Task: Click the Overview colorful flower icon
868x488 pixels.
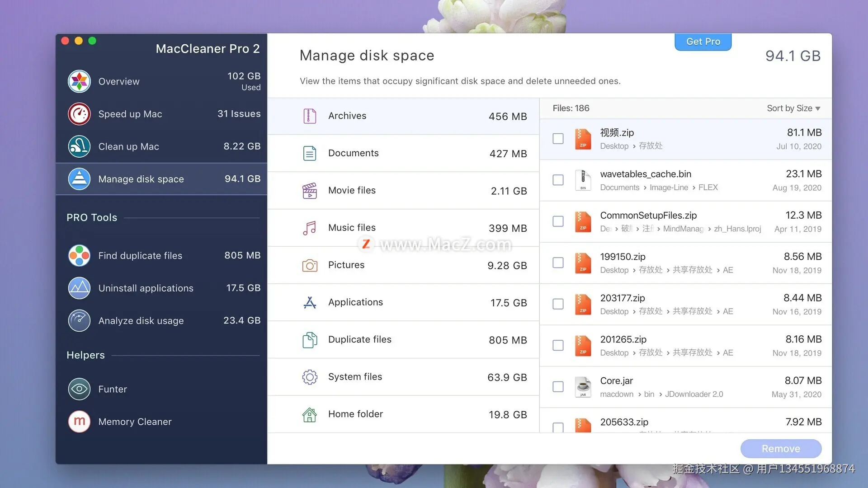Action: pyautogui.click(x=79, y=81)
